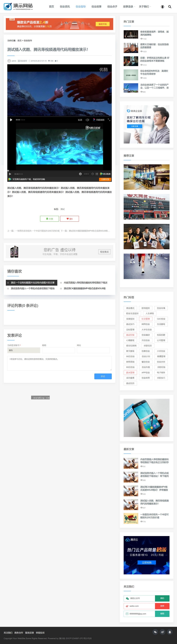This screenshot has height=644, width=177.
Task: Select 电子商务 tag
Action: coord(161,373)
